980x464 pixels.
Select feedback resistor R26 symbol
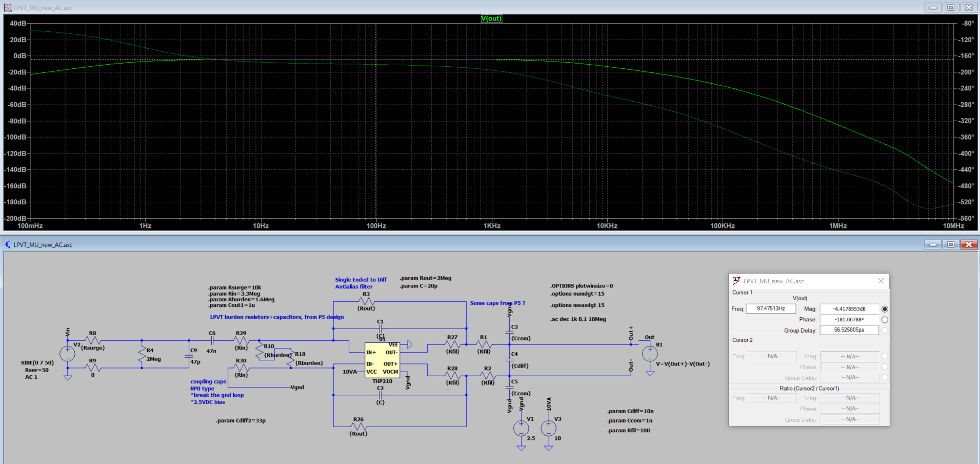(x=358, y=427)
